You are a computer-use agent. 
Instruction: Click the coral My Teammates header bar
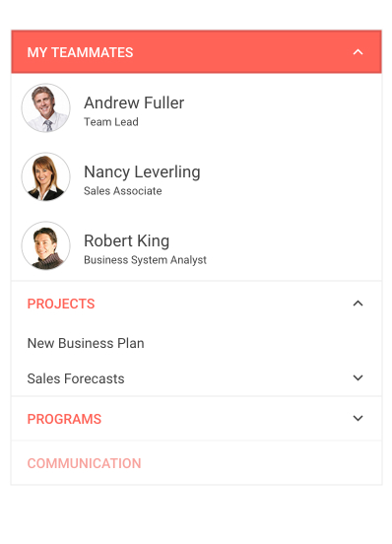tap(197, 52)
